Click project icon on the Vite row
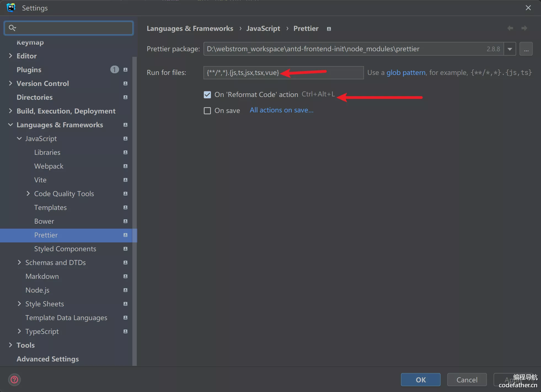The height and width of the screenshot is (392, 541). 125,180
